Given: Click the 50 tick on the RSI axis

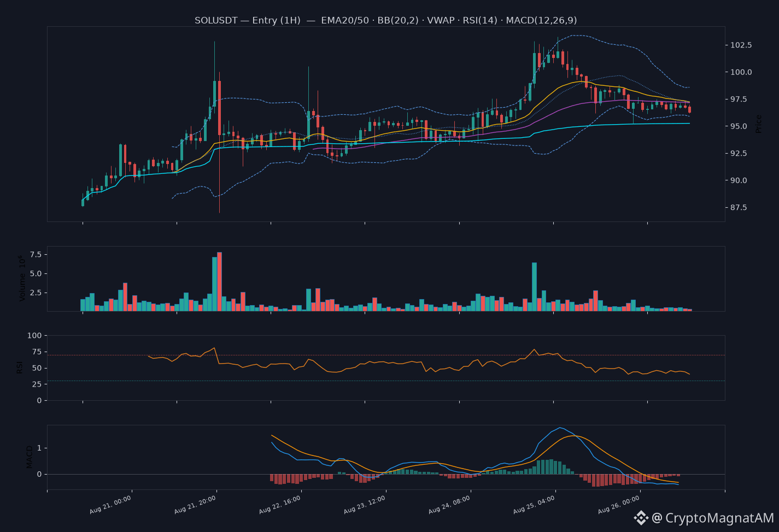Looking at the screenshot, I should click(37, 368).
